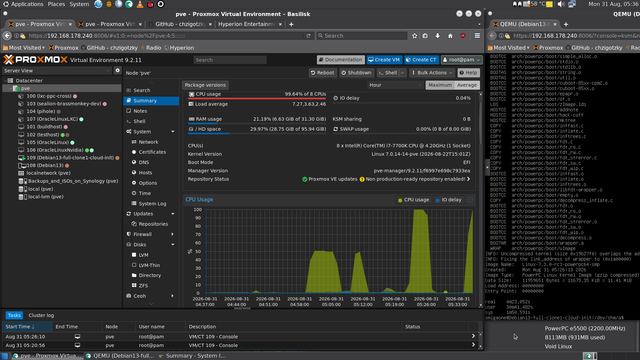Open Basilisk hamburger menu
The image size is (640, 360).
pyautogui.click(x=477, y=36)
